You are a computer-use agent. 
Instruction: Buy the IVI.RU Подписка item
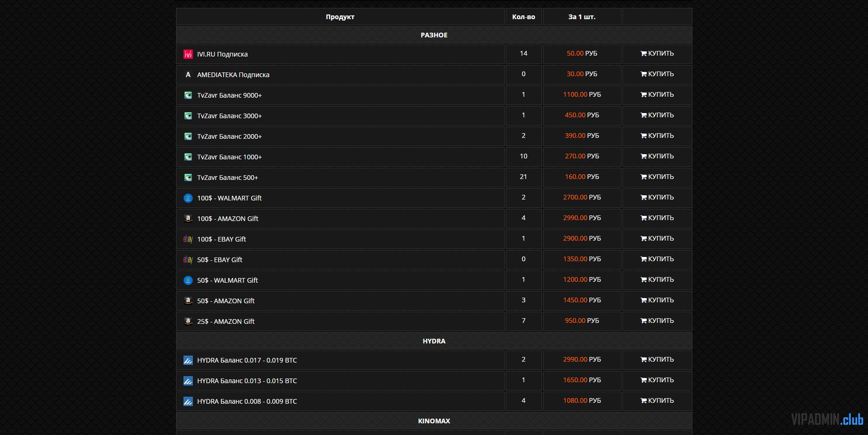pos(657,54)
